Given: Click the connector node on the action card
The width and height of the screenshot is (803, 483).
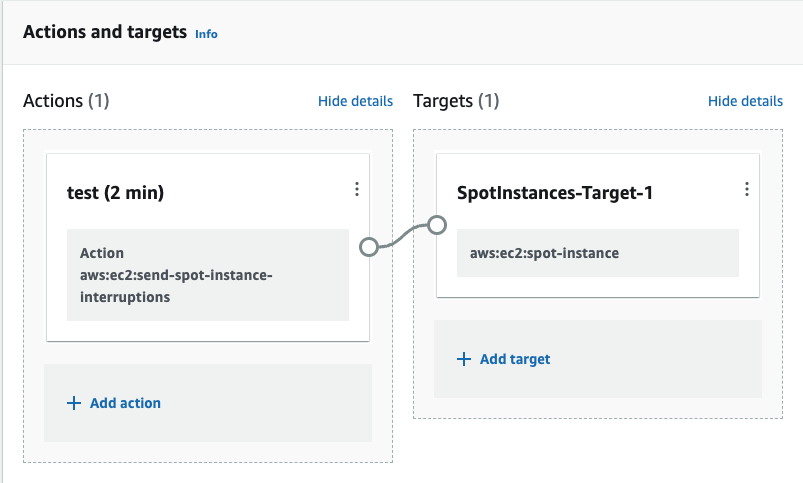Looking at the screenshot, I should point(368,246).
